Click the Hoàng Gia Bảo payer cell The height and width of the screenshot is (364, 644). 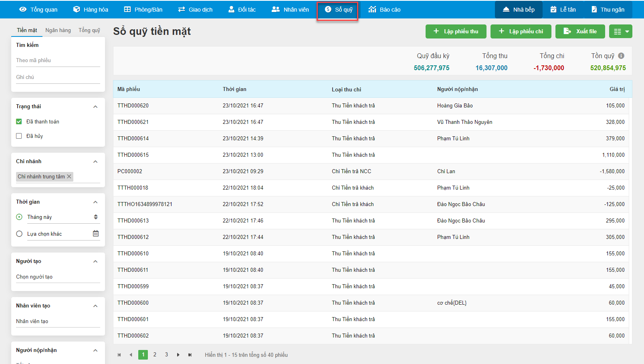pos(455,105)
